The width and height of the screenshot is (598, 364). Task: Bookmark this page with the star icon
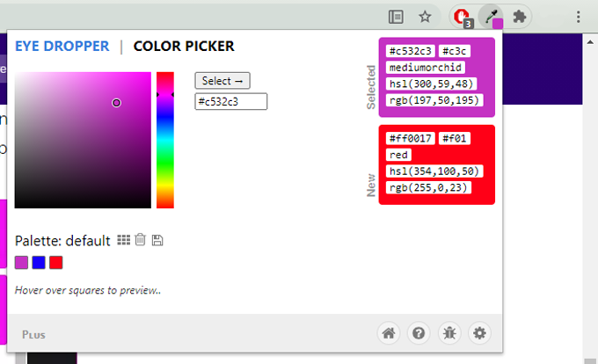point(425,17)
